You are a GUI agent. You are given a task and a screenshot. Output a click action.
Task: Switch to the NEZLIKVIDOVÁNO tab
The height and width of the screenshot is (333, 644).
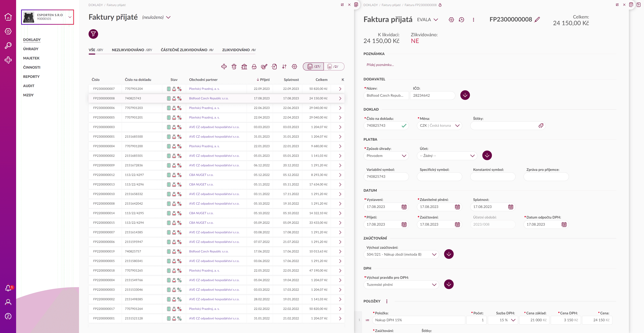pos(132,50)
